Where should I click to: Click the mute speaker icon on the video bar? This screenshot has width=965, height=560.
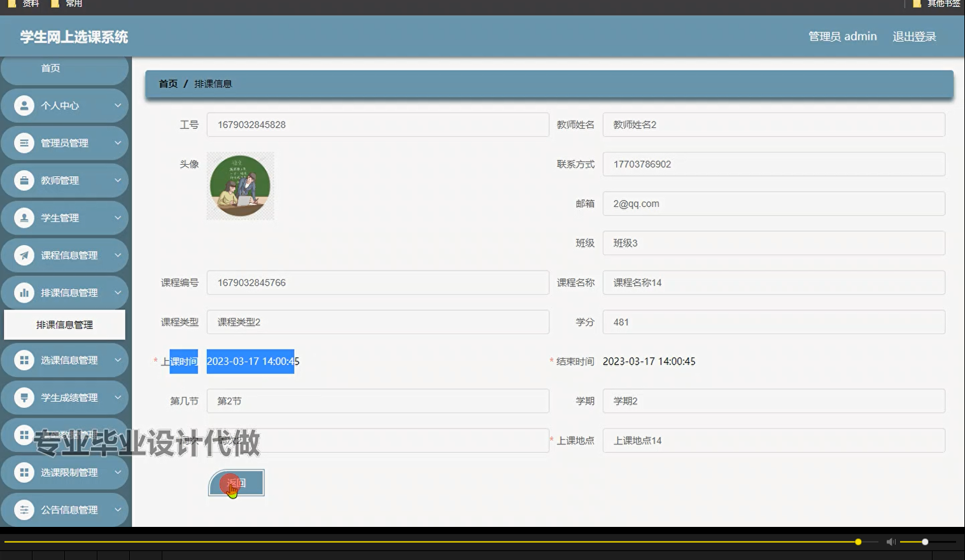point(891,542)
